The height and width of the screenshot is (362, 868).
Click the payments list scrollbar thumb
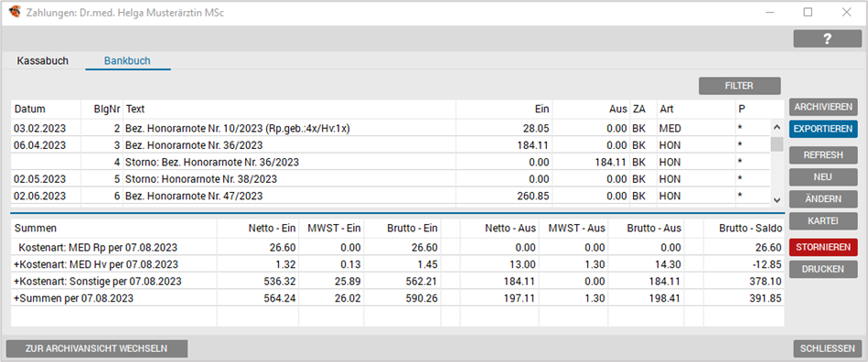[777, 144]
